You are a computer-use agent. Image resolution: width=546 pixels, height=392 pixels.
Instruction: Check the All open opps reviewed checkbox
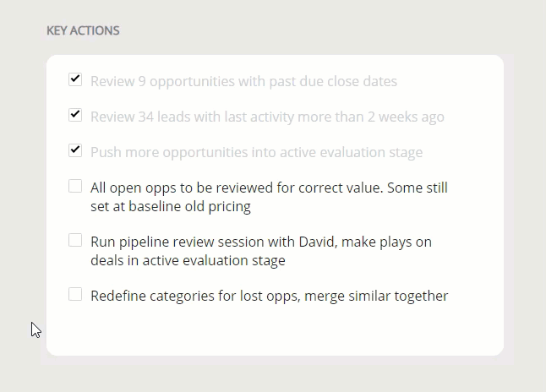coord(75,186)
